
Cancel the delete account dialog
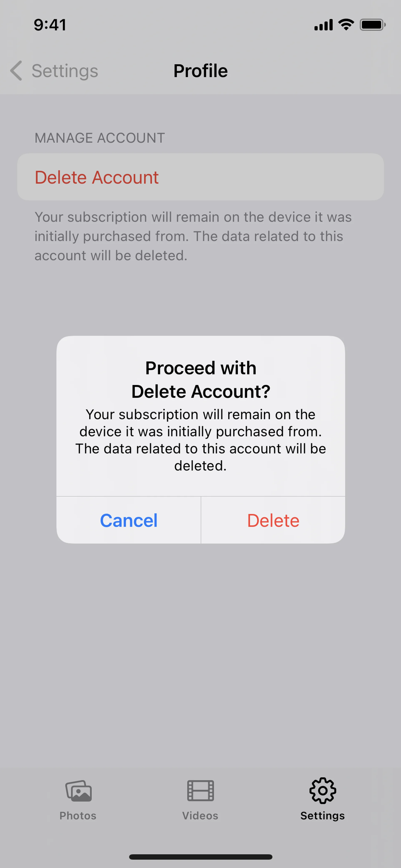[129, 520]
